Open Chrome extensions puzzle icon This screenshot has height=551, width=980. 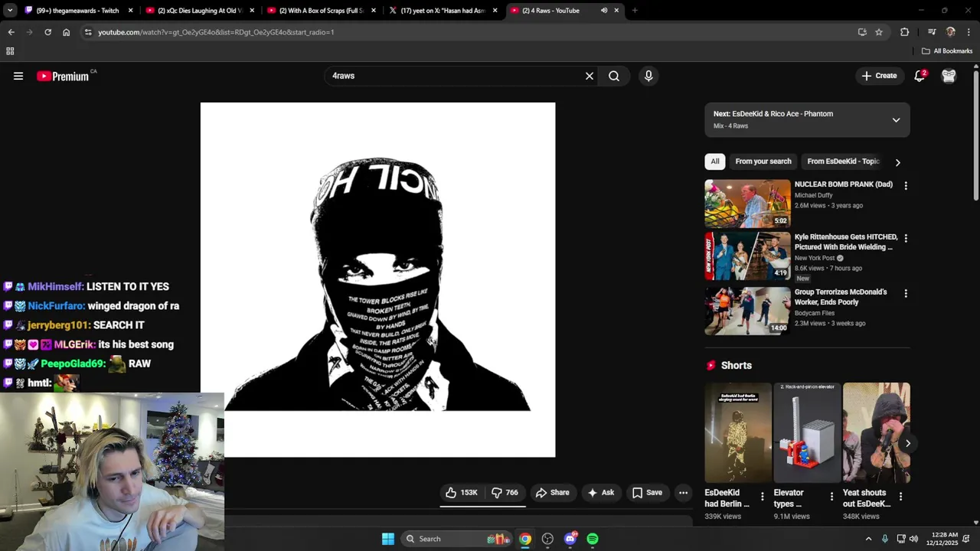(905, 32)
